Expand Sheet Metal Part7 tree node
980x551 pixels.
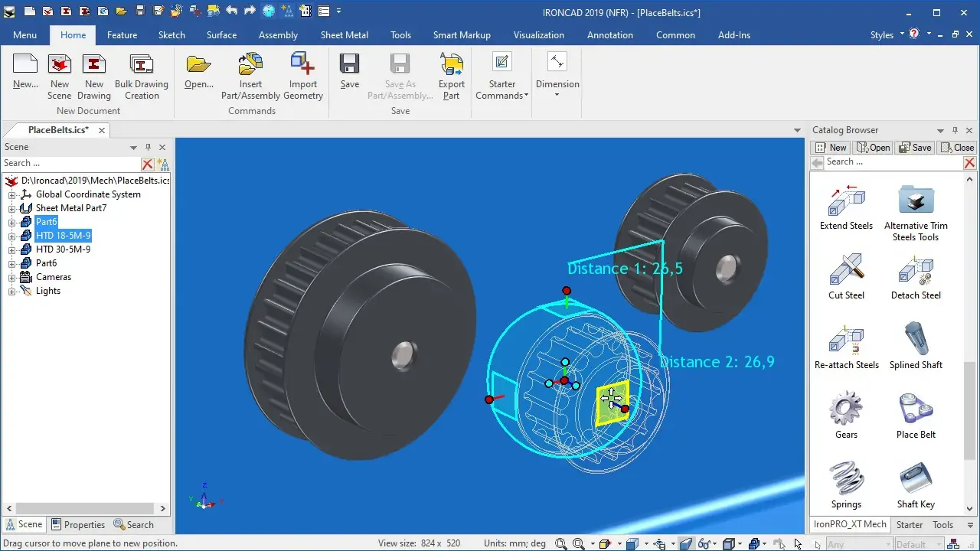click(12, 208)
